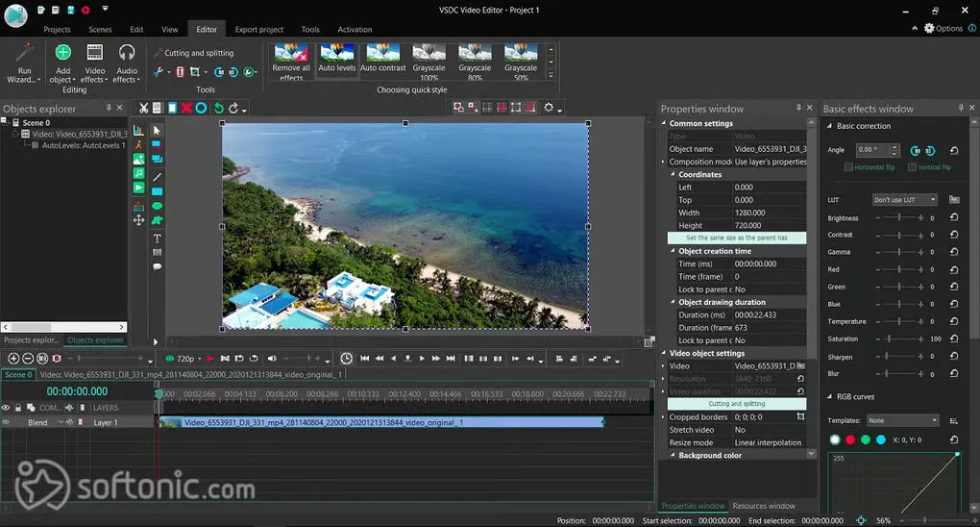This screenshot has height=527, width=980.
Task: Collapse the RGB curves section
Action: (x=829, y=397)
